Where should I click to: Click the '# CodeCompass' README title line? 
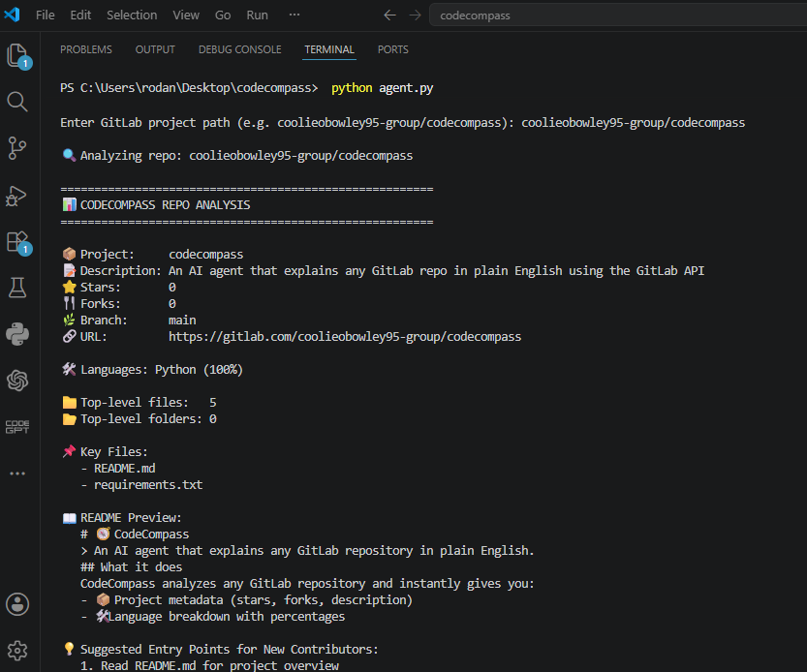click(x=135, y=535)
